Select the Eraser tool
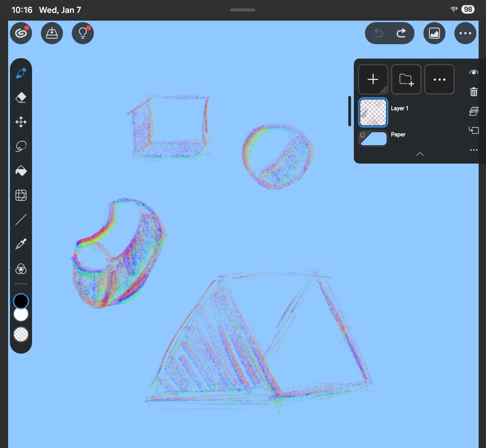 (x=21, y=98)
